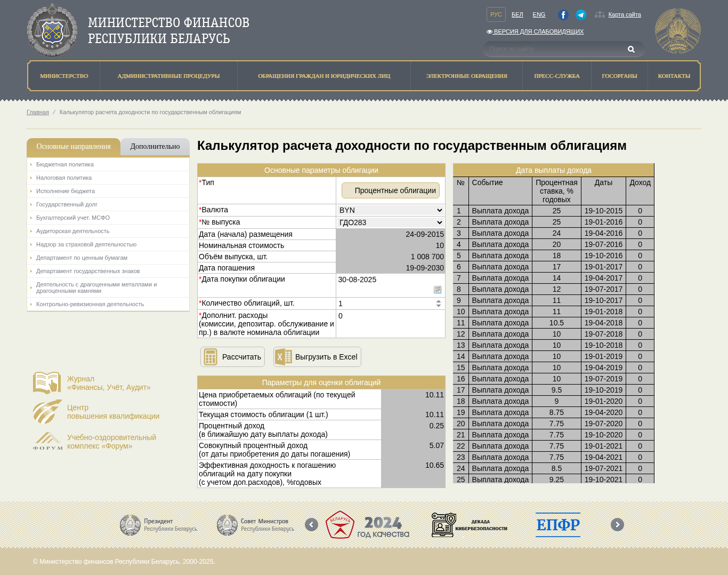Click the Дата покупки облигации field
Screen dimensions: 728x575
click(x=391, y=279)
